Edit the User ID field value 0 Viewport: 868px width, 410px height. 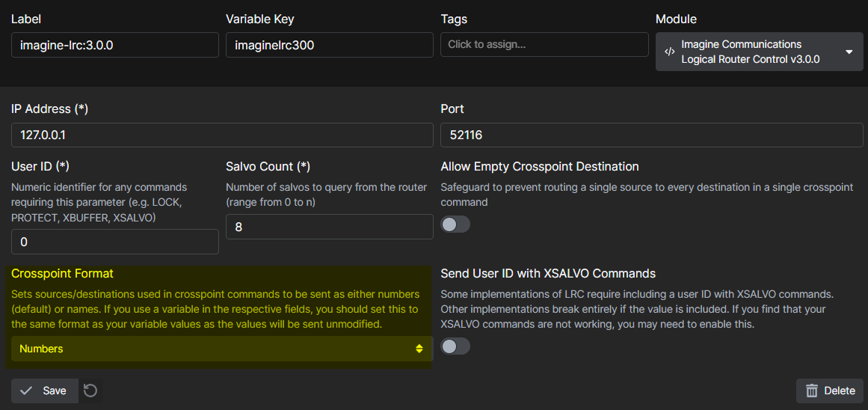click(114, 242)
